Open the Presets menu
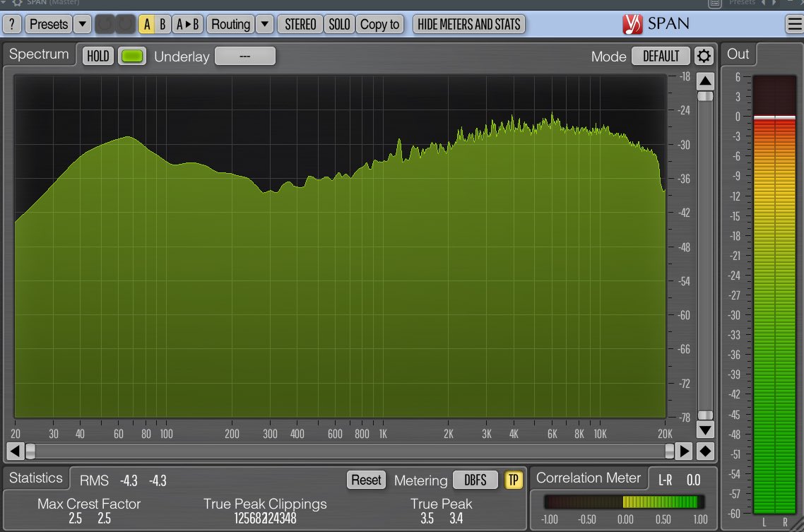This screenshot has height=532, width=804. coord(49,24)
